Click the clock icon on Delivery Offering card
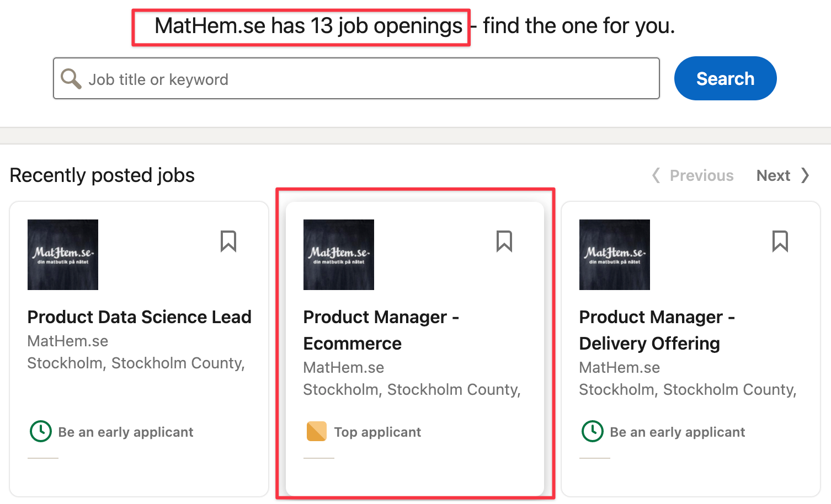831x504 pixels. [593, 431]
